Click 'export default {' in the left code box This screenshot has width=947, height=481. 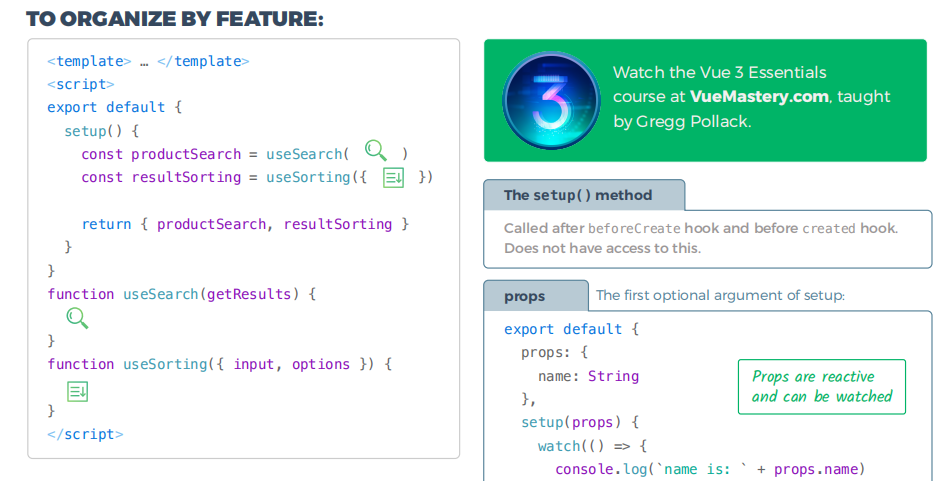(115, 108)
